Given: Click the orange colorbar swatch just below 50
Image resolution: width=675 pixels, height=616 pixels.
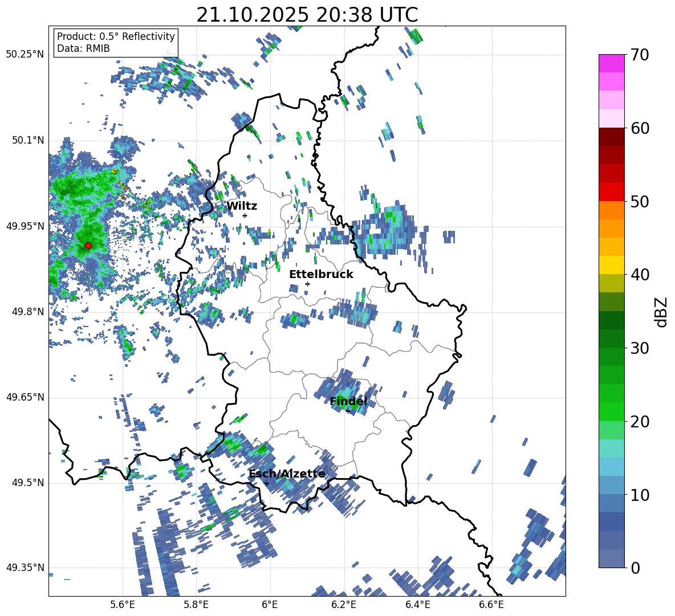Looking at the screenshot, I should [611, 210].
